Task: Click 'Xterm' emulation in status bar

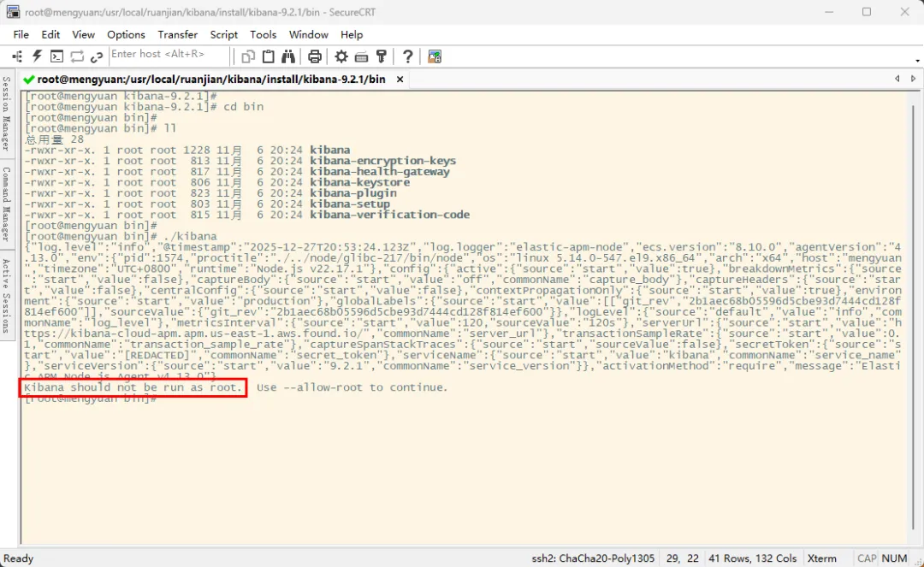Action: click(821, 558)
